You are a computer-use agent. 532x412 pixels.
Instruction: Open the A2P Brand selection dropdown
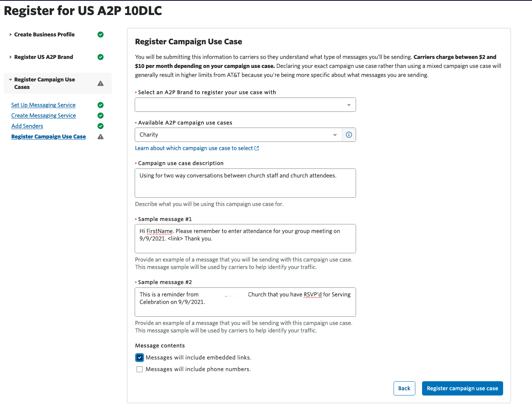pos(245,105)
